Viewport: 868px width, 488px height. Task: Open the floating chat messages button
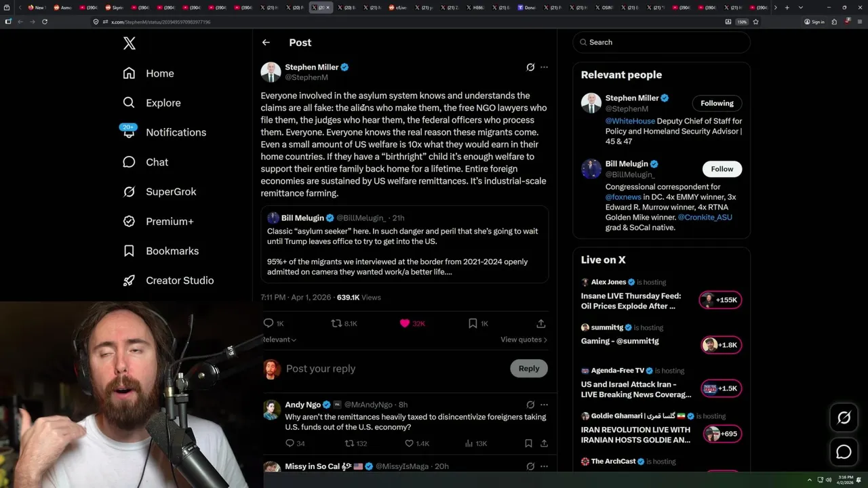point(844,451)
